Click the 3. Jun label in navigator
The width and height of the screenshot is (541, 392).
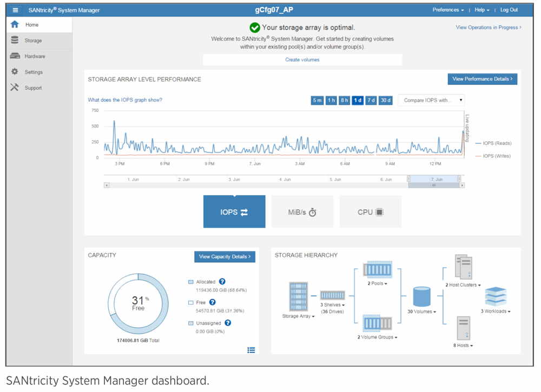tap(234, 180)
